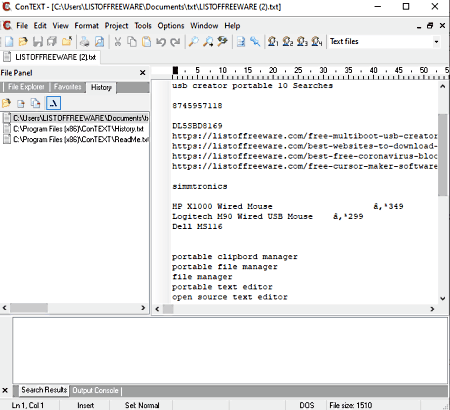Click the Redo arrow icon

175,42
